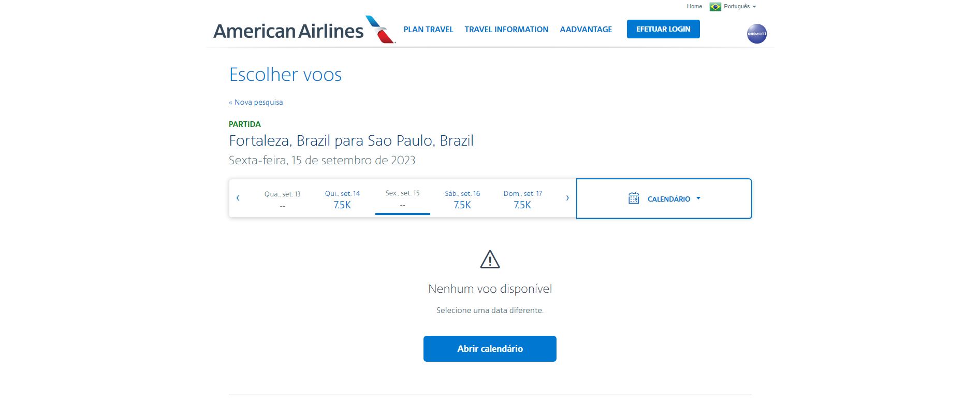
Task: Open the Qua., set. 13 date option
Action: [x=282, y=199]
